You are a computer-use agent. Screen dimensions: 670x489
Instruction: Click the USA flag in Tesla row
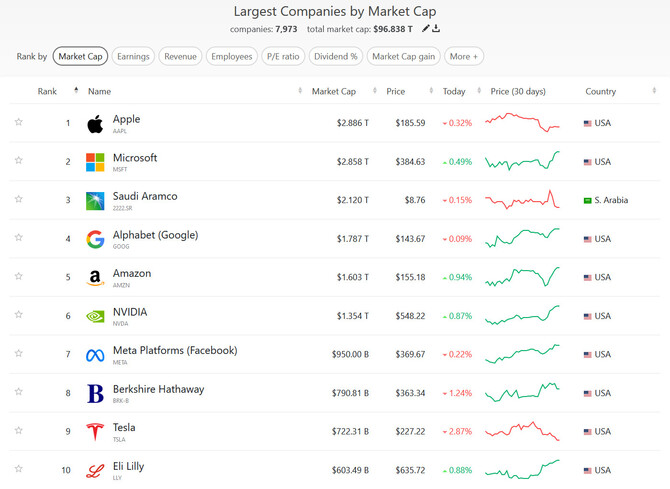[x=588, y=432]
